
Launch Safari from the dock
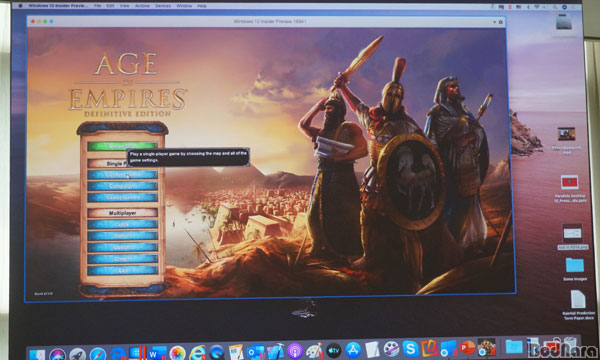coord(98,353)
